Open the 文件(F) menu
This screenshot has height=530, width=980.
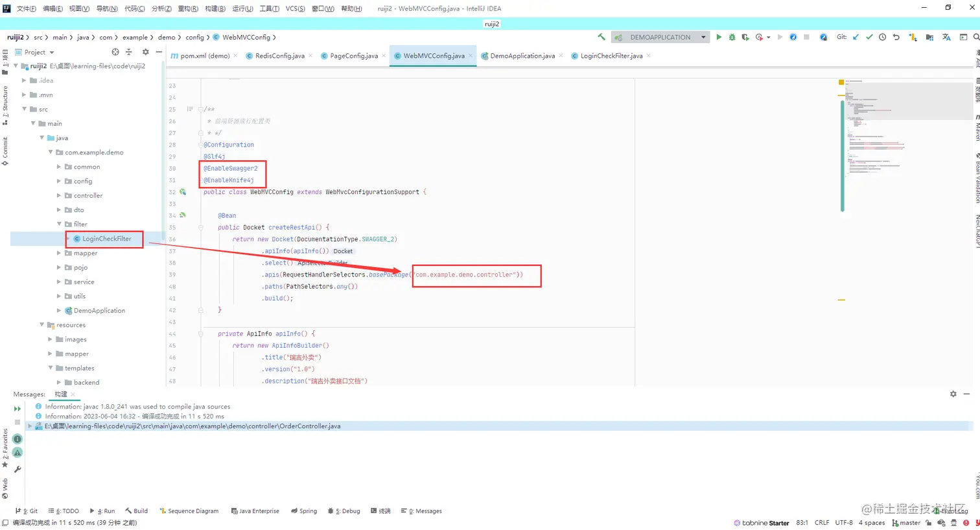click(27, 8)
